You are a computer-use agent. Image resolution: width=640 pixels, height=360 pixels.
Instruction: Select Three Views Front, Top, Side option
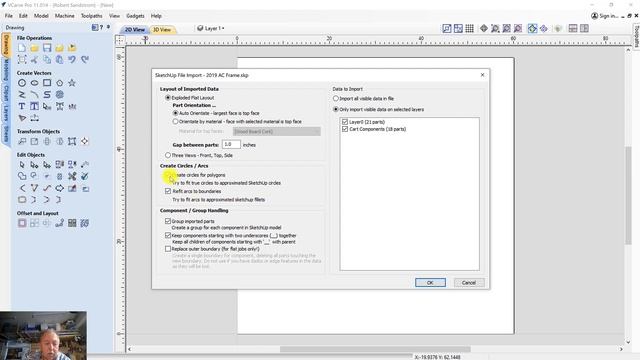tap(168, 155)
